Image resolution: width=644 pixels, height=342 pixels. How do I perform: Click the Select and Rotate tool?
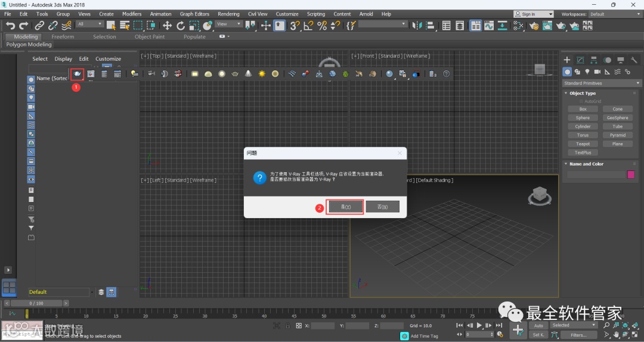[x=181, y=26]
